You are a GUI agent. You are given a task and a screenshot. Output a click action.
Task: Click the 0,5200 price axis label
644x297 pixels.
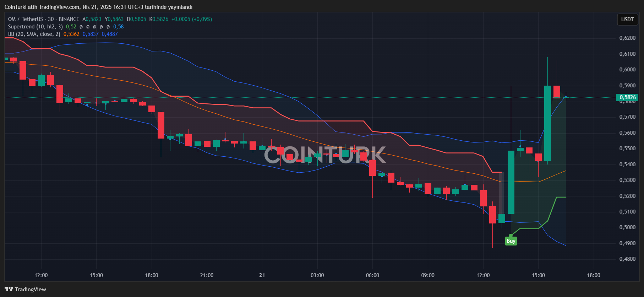[x=627, y=196]
